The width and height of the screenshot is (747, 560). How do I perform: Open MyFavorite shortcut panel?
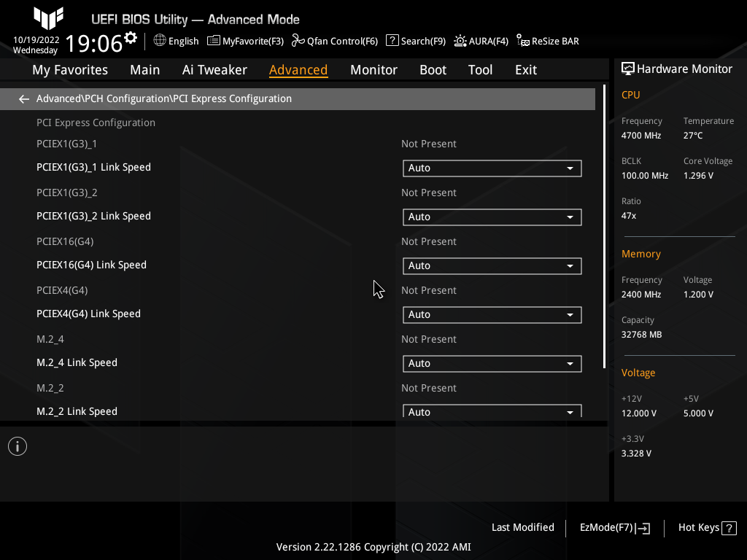pyautogui.click(x=245, y=41)
